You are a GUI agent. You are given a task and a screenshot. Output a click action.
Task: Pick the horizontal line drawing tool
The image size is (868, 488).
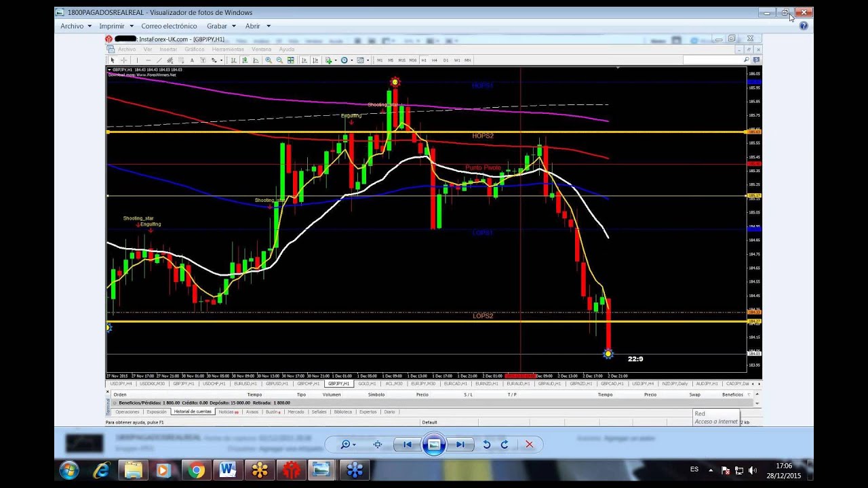click(x=149, y=60)
